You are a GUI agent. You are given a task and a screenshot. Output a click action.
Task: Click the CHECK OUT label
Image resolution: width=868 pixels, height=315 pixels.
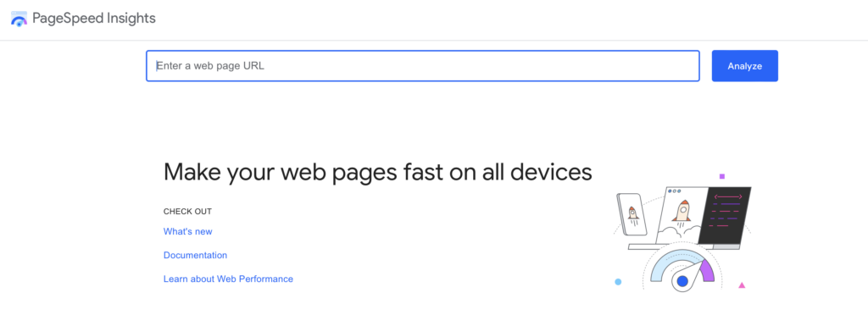tap(187, 211)
